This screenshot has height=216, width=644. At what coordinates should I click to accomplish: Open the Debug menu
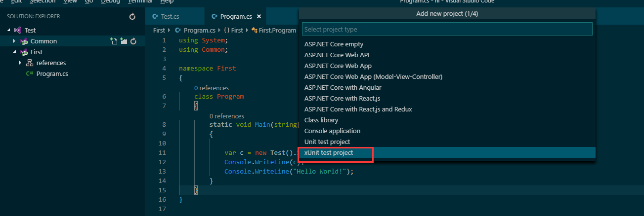pos(110,1)
